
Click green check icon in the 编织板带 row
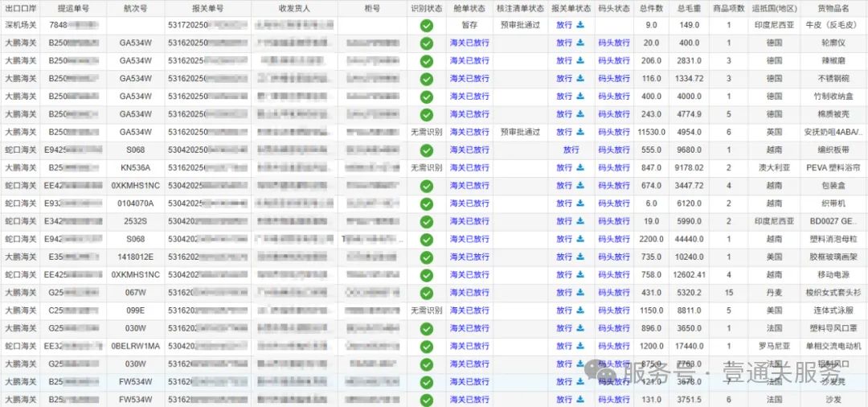(x=426, y=150)
